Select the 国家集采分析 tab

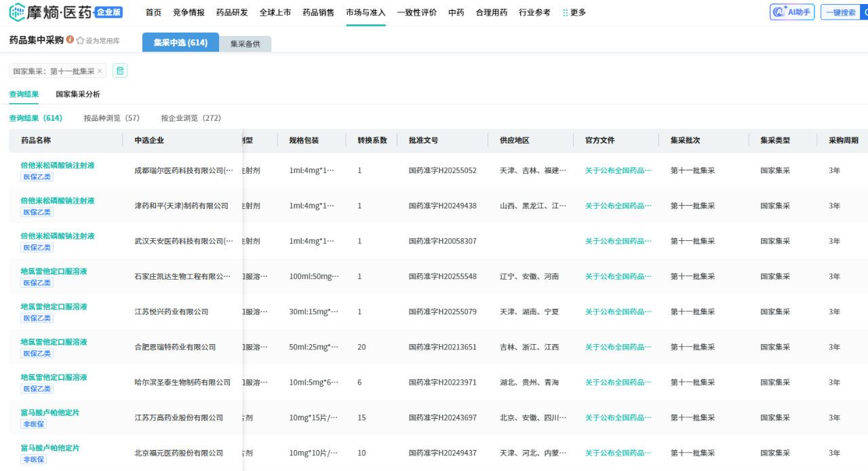click(78, 94)
